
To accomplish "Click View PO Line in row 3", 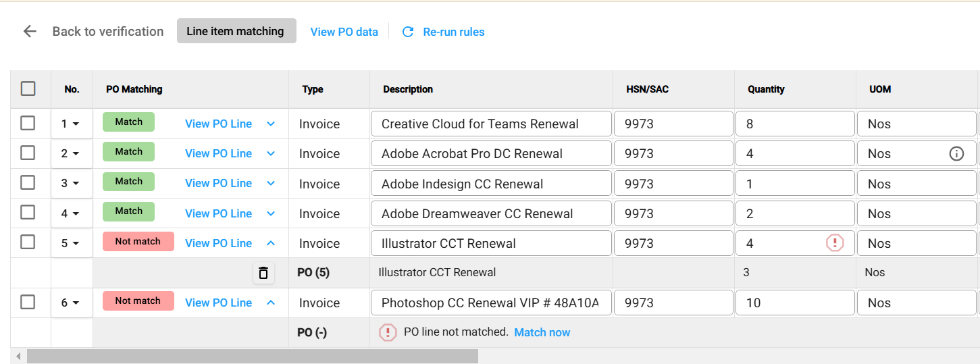I will click(218, 183).
